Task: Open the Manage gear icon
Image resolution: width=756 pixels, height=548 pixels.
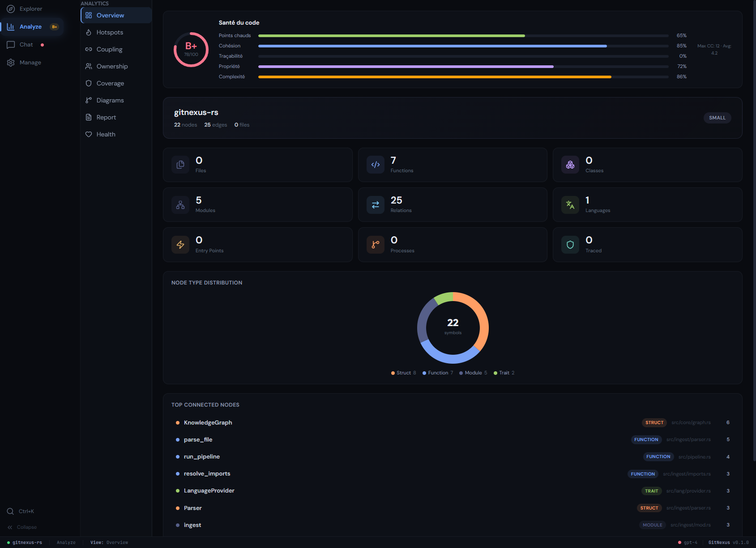Action: click(x=11, y=63)
